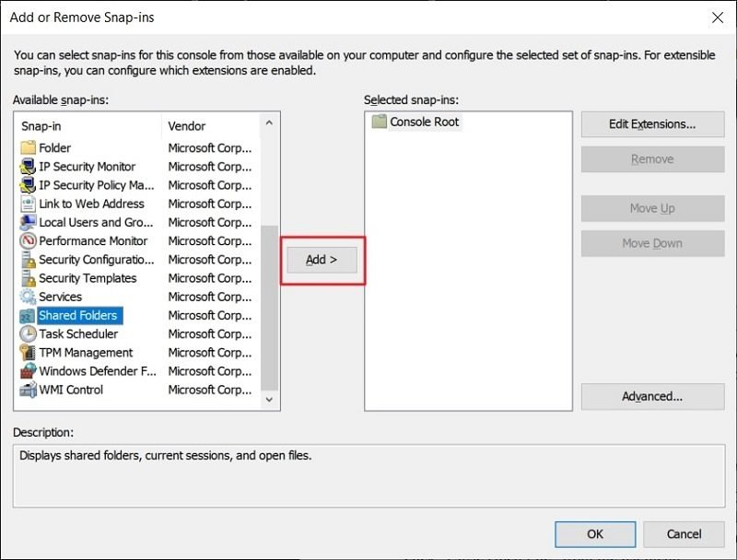Viewport: 737px width, 560px height.
Task: Select the Windows Defender Firewall icon
Action: 28,371
